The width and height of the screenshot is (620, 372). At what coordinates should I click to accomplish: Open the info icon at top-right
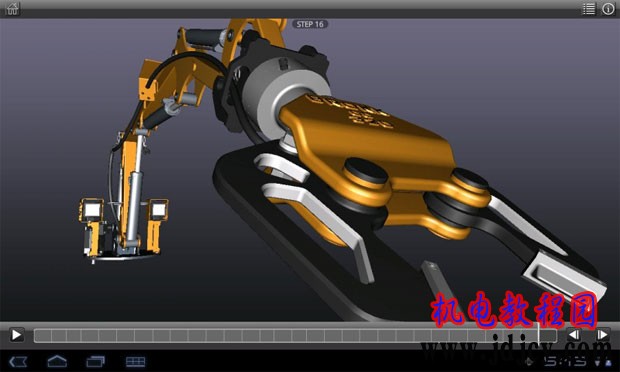click(x=608, y=9)
